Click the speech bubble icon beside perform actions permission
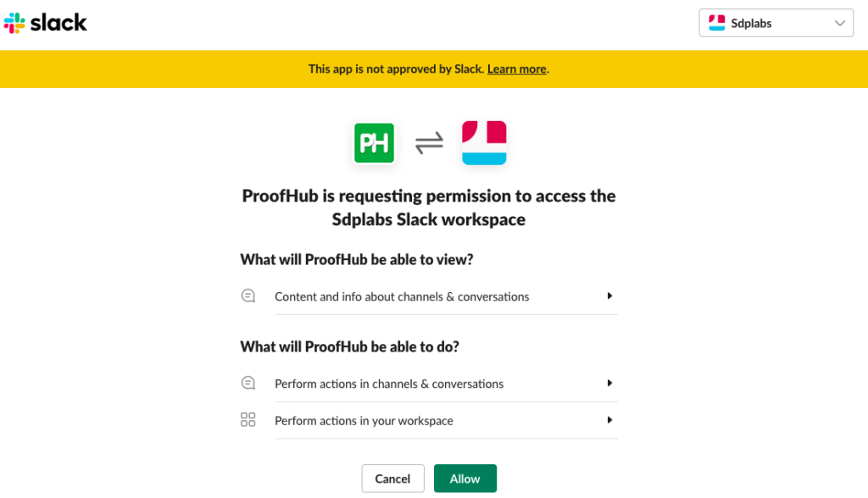 [x=248, y=382]
